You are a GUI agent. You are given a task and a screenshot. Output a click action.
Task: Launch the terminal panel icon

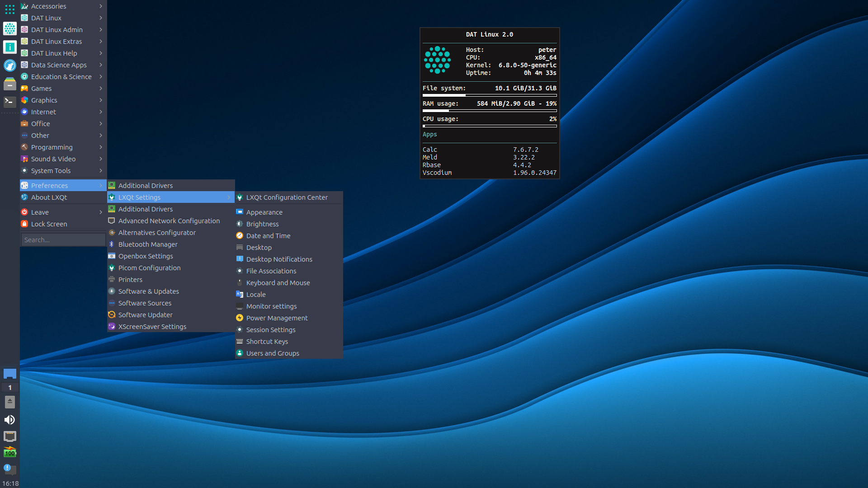9,102
